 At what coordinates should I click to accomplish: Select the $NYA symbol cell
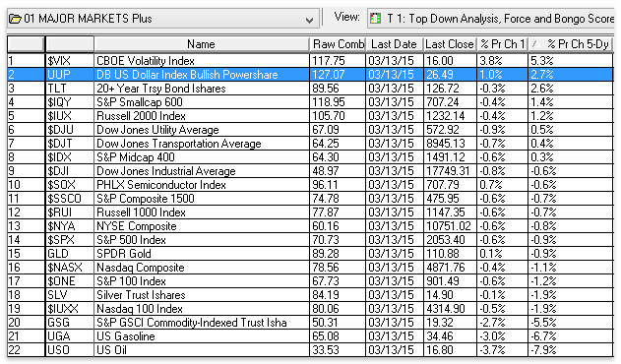coord(70,225)
